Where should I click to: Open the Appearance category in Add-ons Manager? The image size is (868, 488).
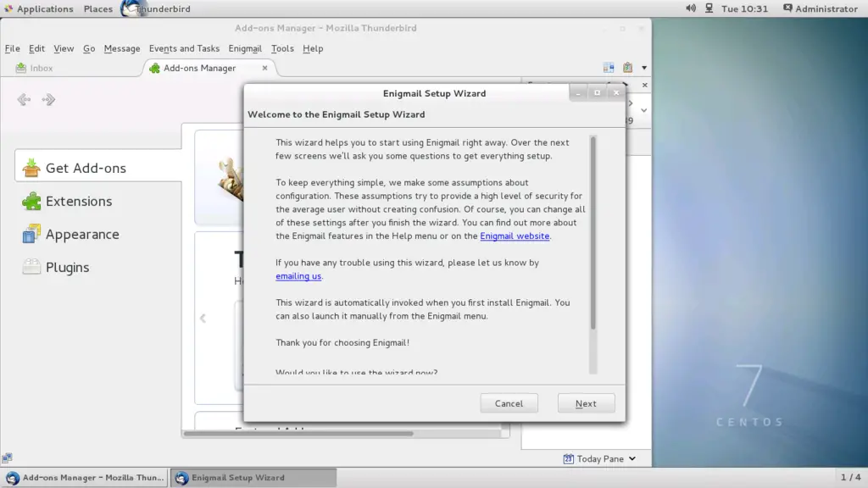point(71,234)
